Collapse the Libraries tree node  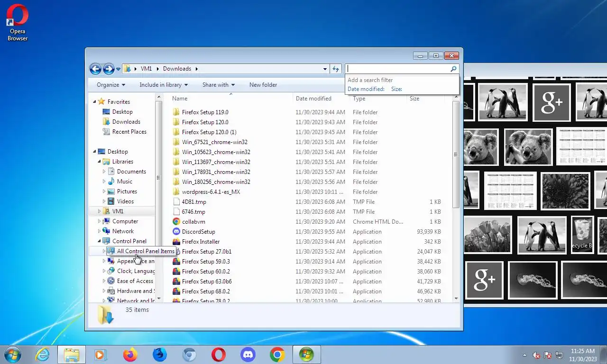click(x=100, y=162)
